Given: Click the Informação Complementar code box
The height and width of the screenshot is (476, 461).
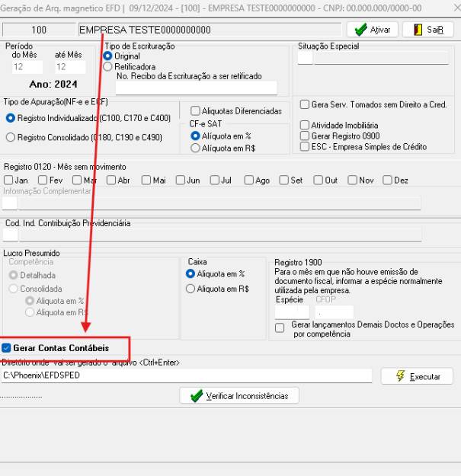Looking at the screenshot, I should click(x=10, y=203).
